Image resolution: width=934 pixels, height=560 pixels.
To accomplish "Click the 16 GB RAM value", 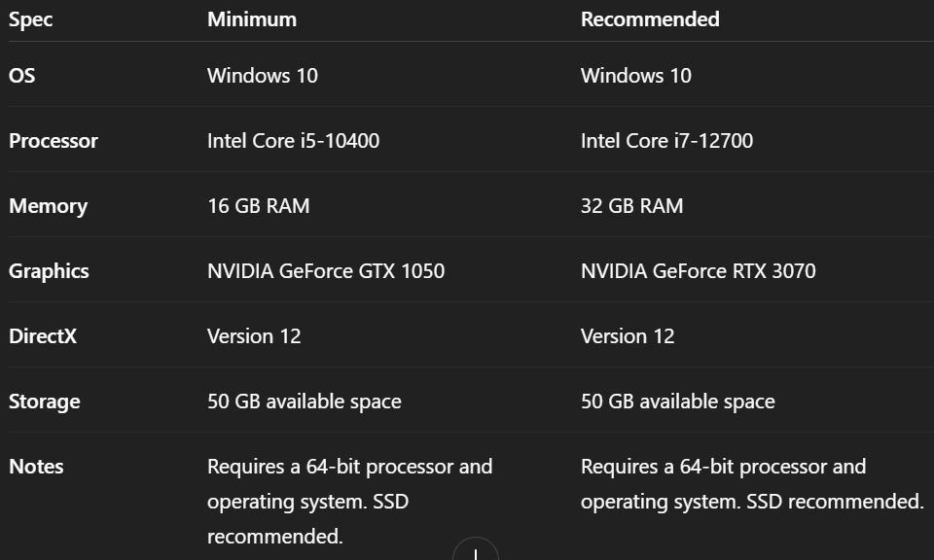I will (259, 206).
